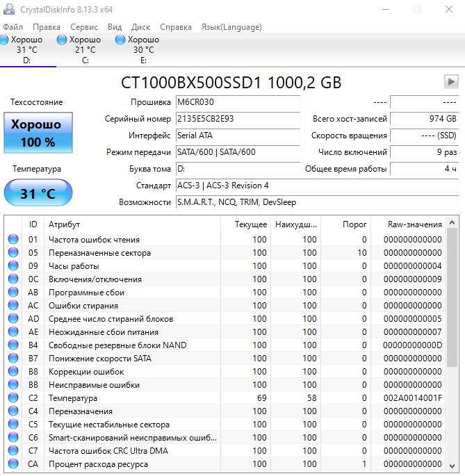Viewport: 465px width, 476px height.
Task: Open the Язык(Language) menu
Action: [x=231, y=27]
